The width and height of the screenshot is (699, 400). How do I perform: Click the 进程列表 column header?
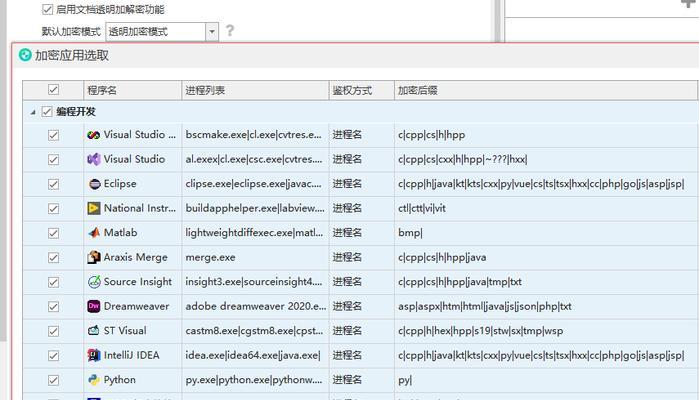(x=255, y=90)
